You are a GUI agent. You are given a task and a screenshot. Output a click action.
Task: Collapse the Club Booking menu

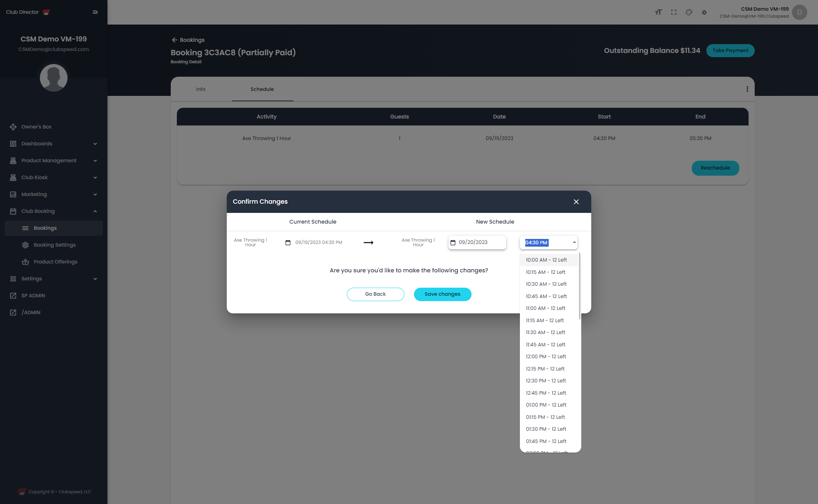(54, 211)
